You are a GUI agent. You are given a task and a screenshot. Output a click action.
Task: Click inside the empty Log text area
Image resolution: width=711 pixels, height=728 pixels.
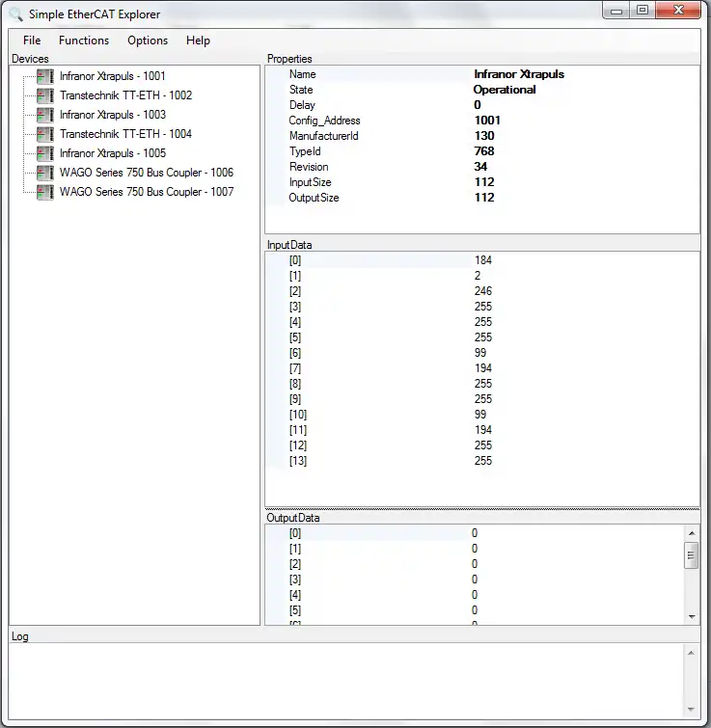coord(346,681)
